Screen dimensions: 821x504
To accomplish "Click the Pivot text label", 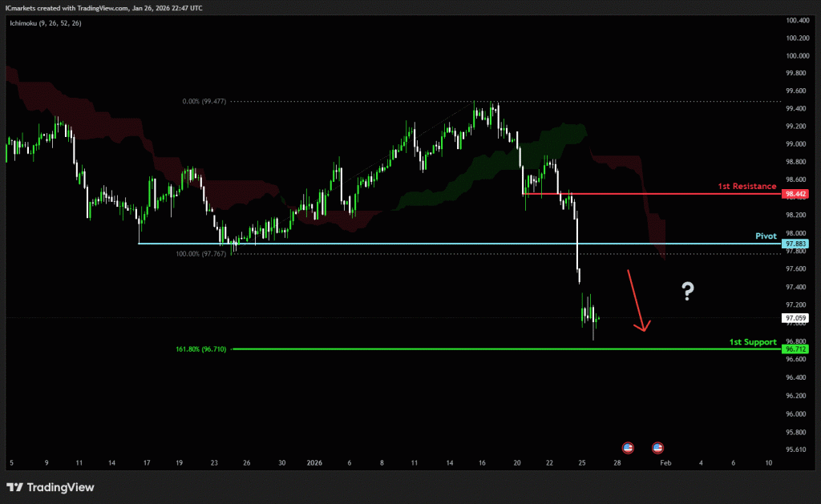I will click(x=766, y=236).
